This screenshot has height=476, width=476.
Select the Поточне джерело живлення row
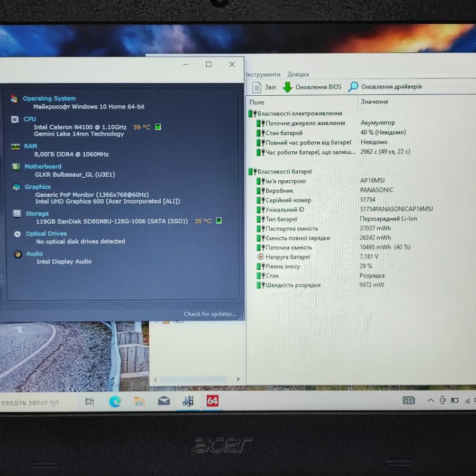pyautogui.click(x=325, y=123)
